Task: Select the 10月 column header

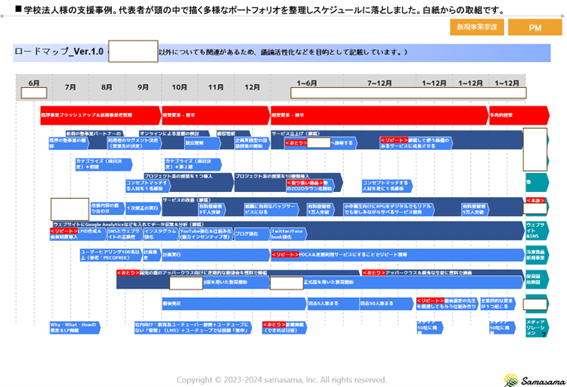Action: (x=179, y=87)
